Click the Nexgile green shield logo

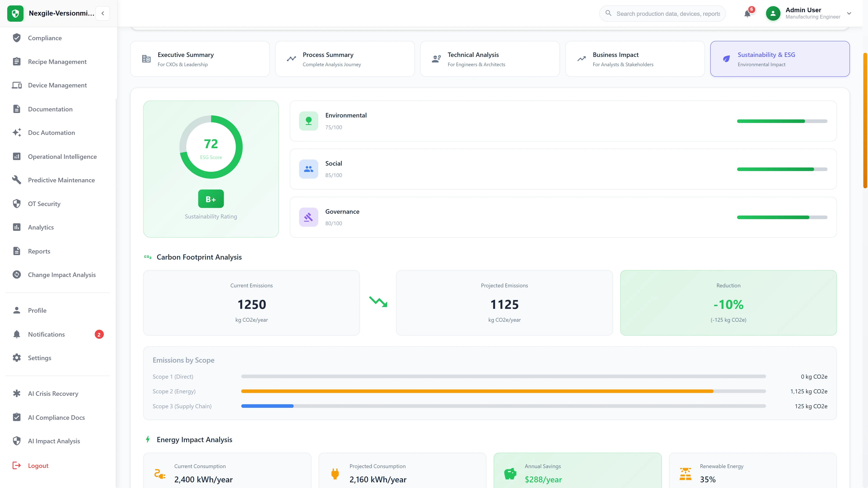click(x=15, y=14)
